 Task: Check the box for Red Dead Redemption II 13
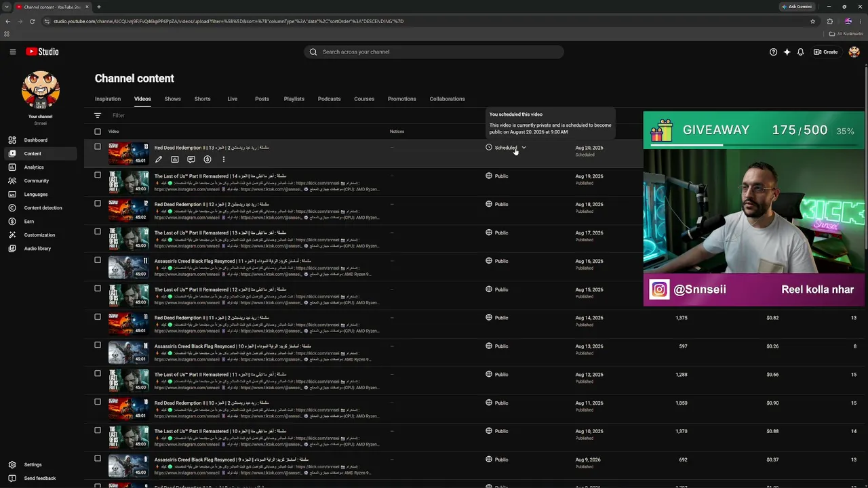click(98, 146)
